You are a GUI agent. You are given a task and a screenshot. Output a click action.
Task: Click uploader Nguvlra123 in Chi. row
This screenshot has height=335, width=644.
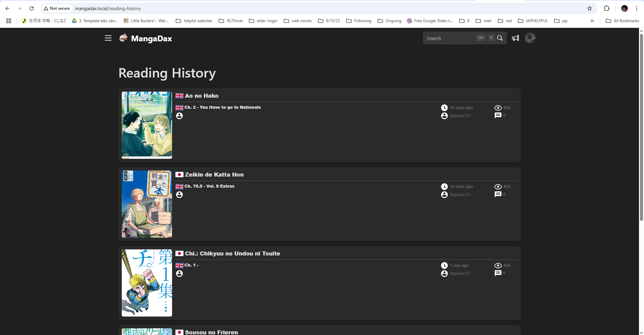pyautogui.click(x=460, y=274)
